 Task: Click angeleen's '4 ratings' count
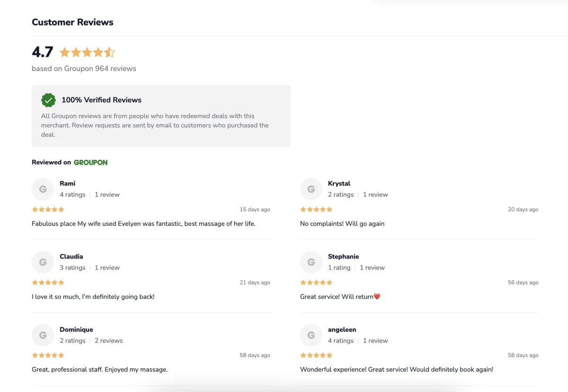click(x=341, y=340)
